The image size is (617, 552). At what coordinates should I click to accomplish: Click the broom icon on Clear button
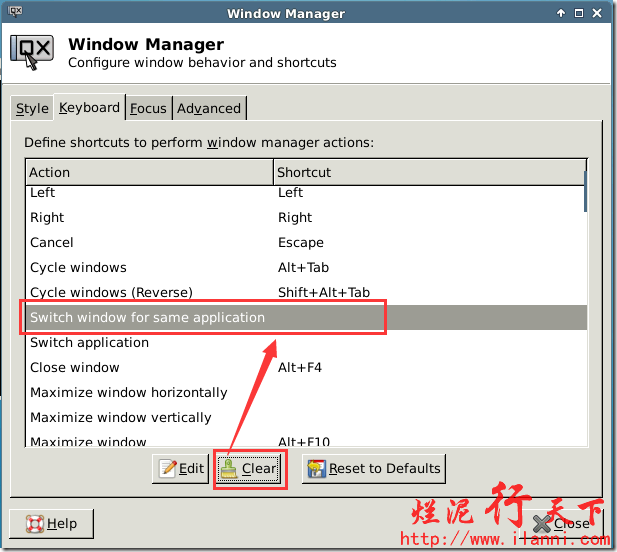point(229,468)
